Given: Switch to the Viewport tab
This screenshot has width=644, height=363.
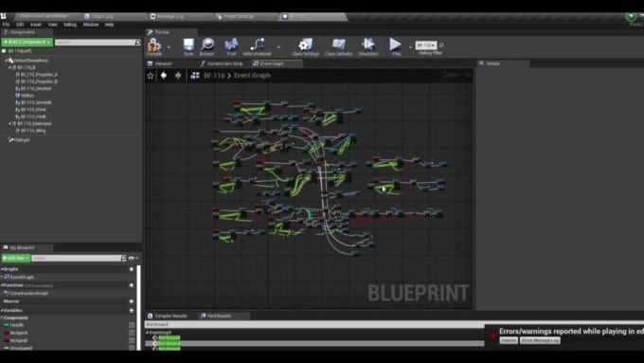Looking at the screenshot, I should click(x=160, y=64).
